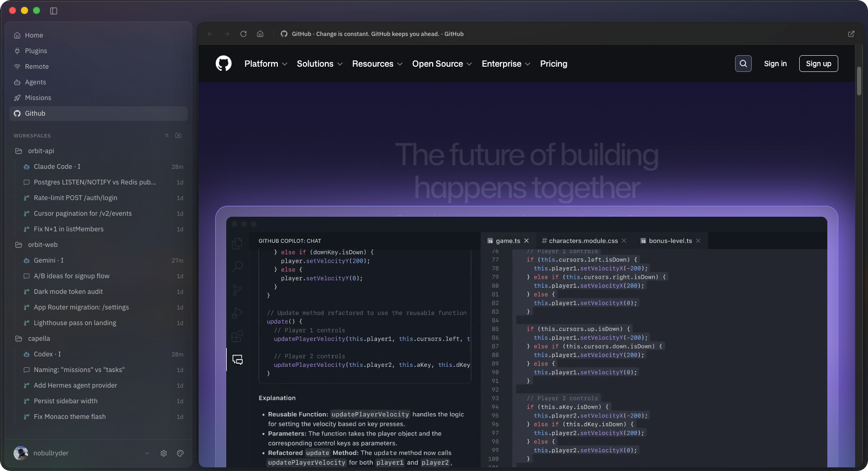868x471 pixels.
Task: Expand the Platform menu
Action: pos(266,64)
